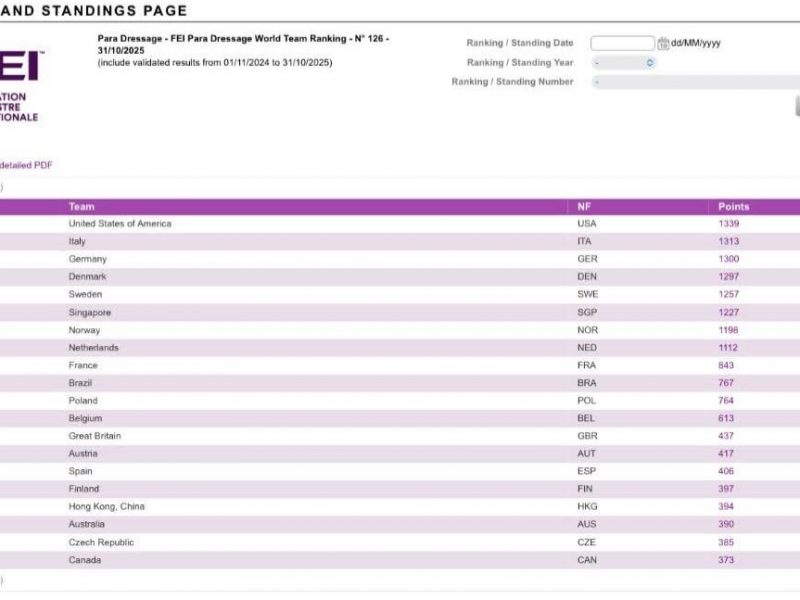View Germany's 1300 points breakdown

click(728, 259)
